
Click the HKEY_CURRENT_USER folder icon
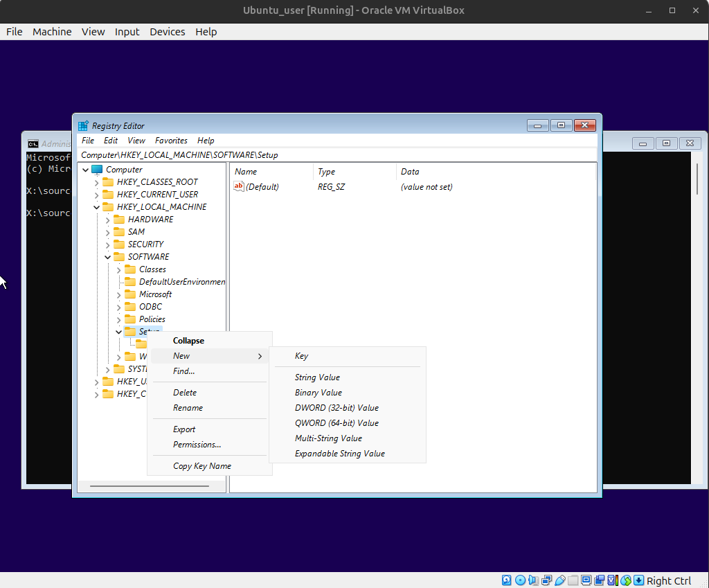pyautogui.click(x=108, y=195)
